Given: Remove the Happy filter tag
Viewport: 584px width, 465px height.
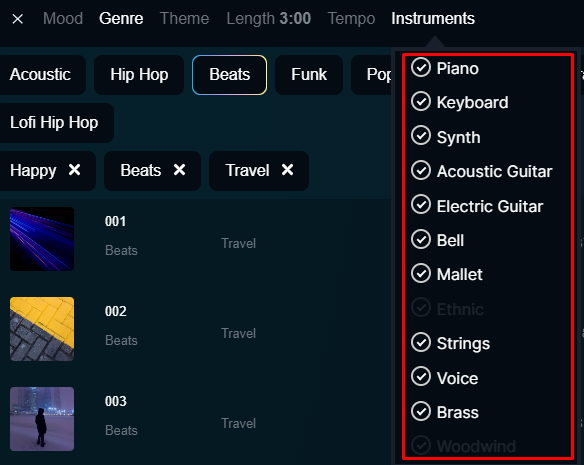Looking at the screenshot, I should (x=74, y=170).
